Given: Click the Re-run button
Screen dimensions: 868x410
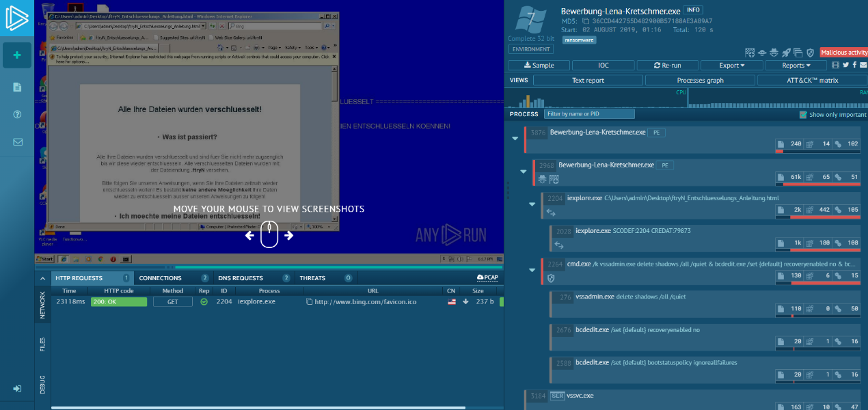Looking at the screenshot, I should (668, 65).
